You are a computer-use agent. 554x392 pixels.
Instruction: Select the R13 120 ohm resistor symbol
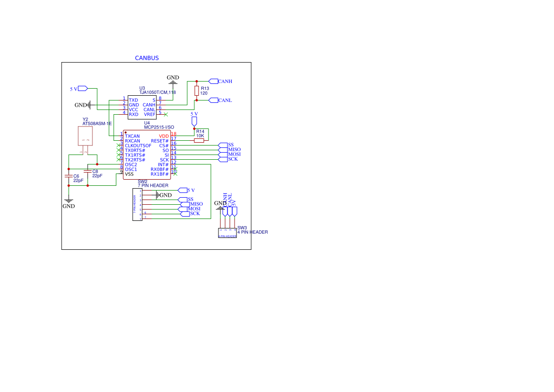coord(196,91)
